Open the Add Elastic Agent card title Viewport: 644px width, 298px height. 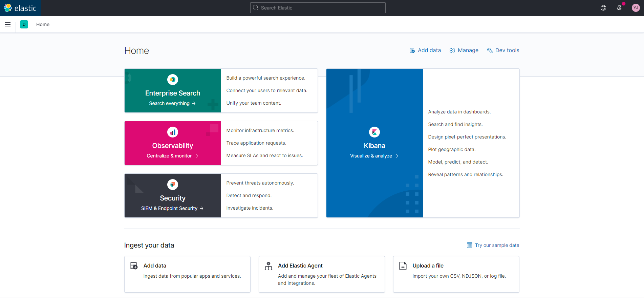(300, 266)
